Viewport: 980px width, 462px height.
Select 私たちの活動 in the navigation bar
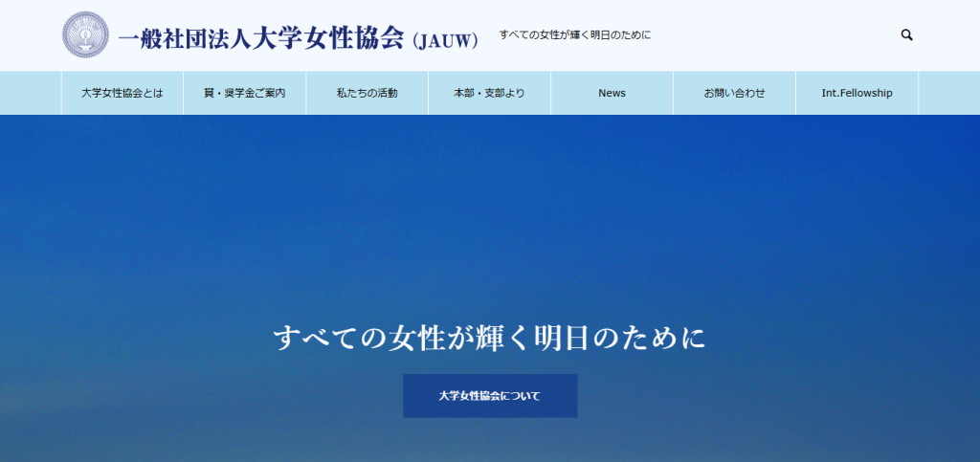[x=367, y=94]
